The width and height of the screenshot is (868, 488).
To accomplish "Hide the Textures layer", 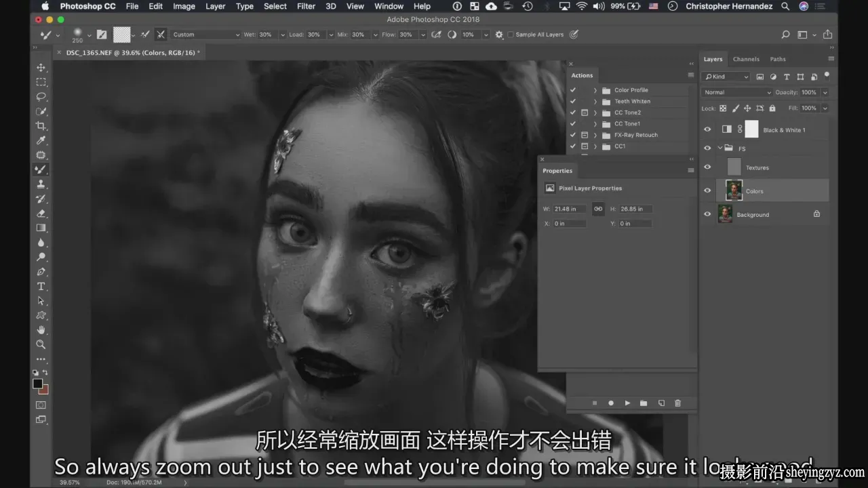I will 707,167.
